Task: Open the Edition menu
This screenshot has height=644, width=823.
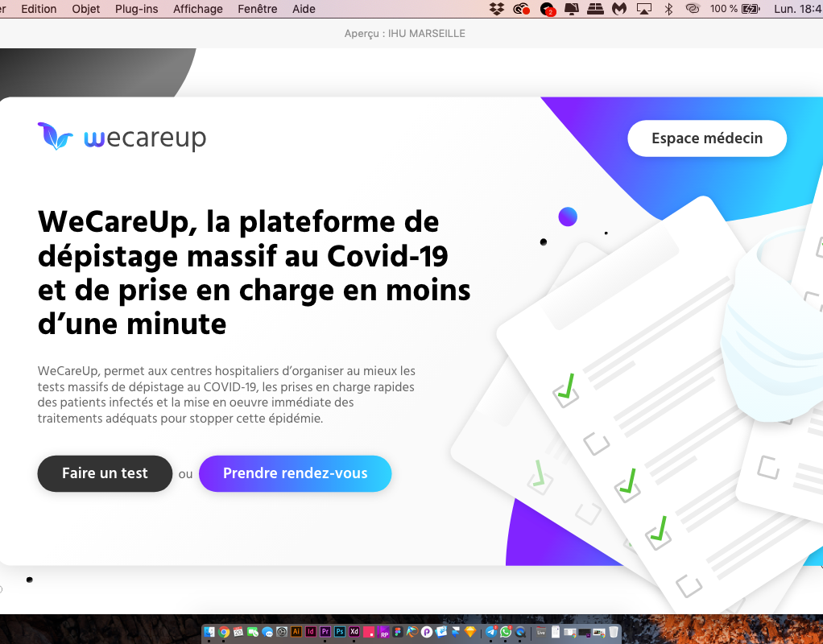Action: pyautogui.click(x=39, y=9)
